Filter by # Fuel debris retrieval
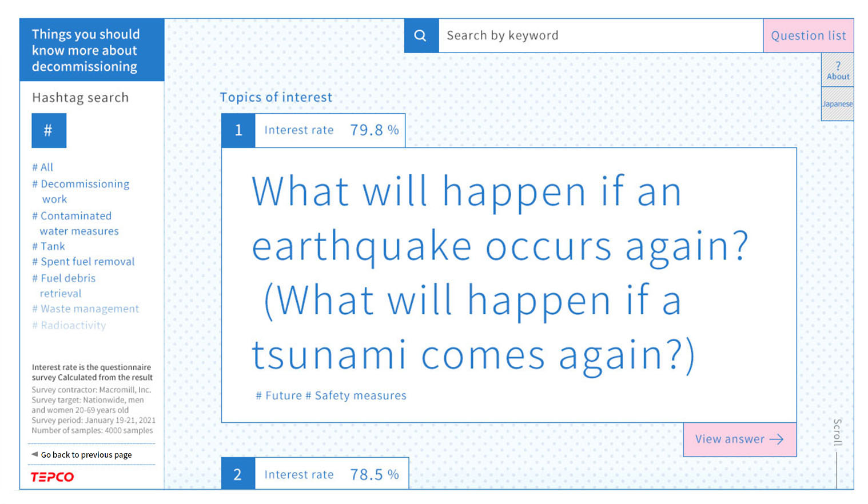Viewport: 868px width, 504px height. (x=63, y=286)
